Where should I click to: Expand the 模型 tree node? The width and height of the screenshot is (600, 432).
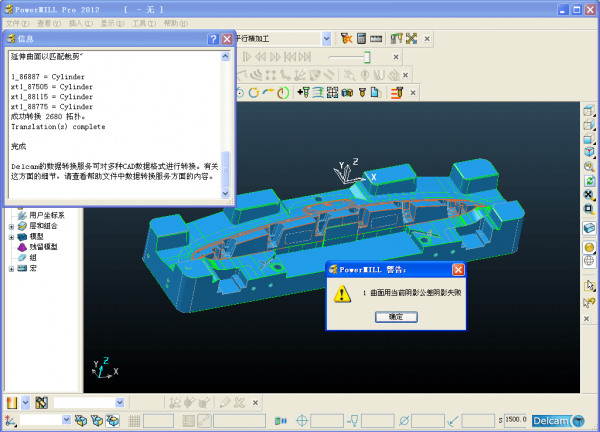coord(11,237)
